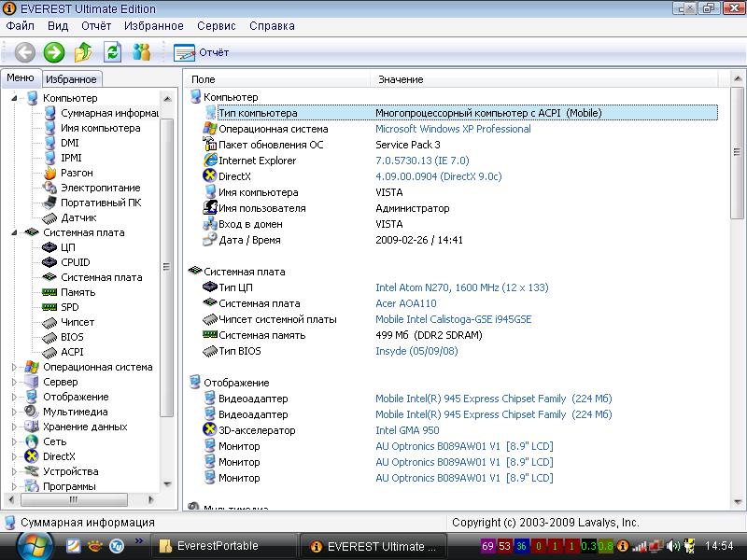Click the Поле column header

(x=277, y=79)
